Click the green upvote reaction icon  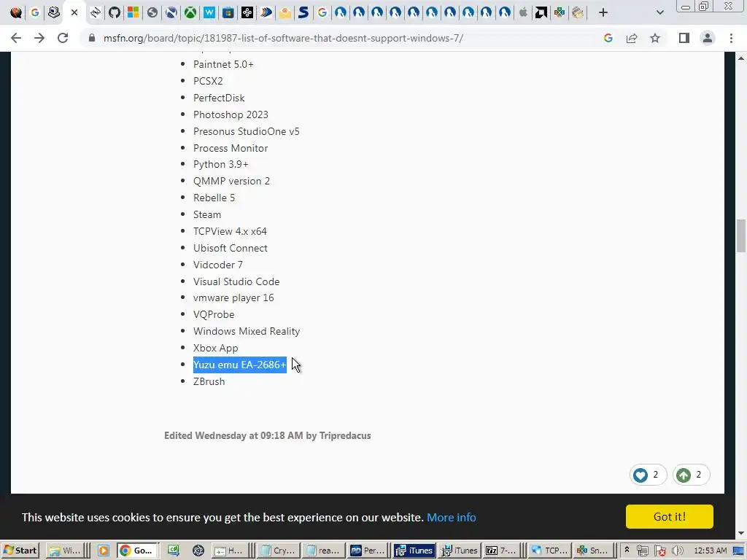click(684, 475)
